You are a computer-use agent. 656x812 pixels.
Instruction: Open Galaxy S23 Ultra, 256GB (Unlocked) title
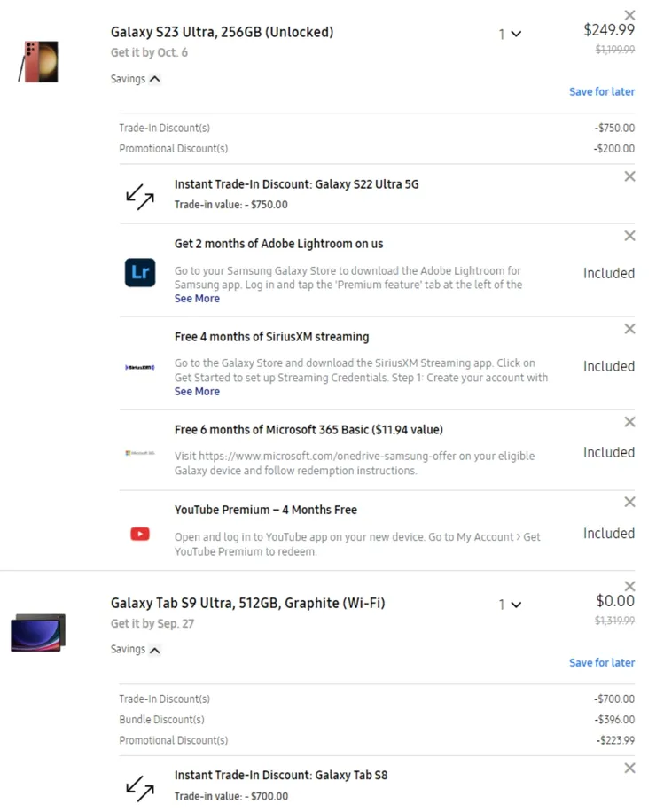coord(223,32)
